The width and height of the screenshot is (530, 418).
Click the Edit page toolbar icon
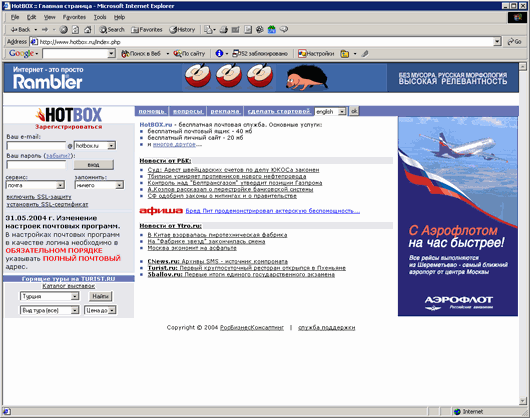tap(236, 30)
